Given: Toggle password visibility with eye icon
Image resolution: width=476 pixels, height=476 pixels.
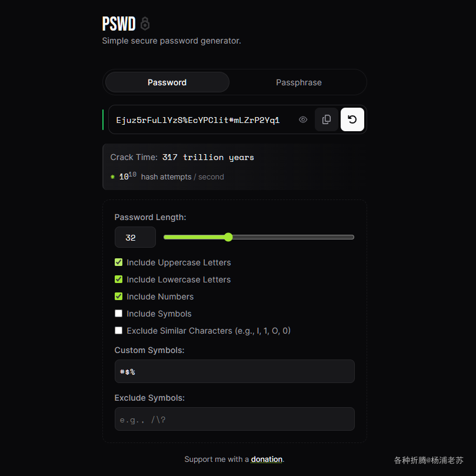Looking at the screenshot, I should 302,119.
